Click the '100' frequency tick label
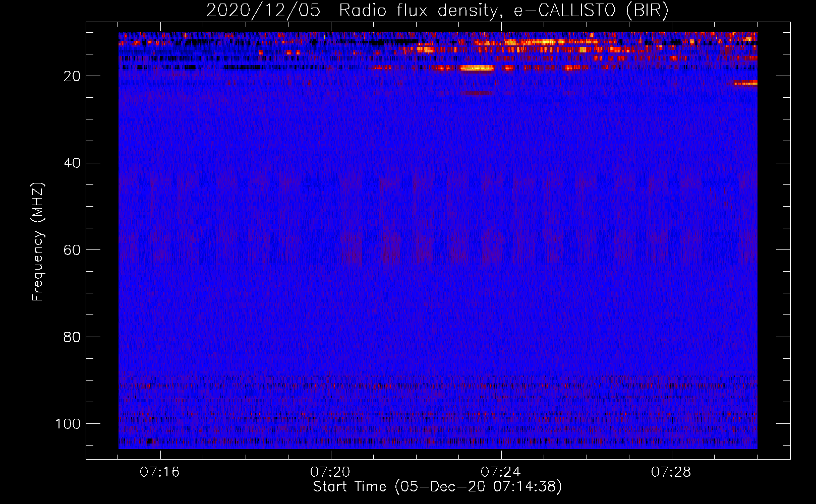Viewport: 816px width, 504px height. point(68,424)
